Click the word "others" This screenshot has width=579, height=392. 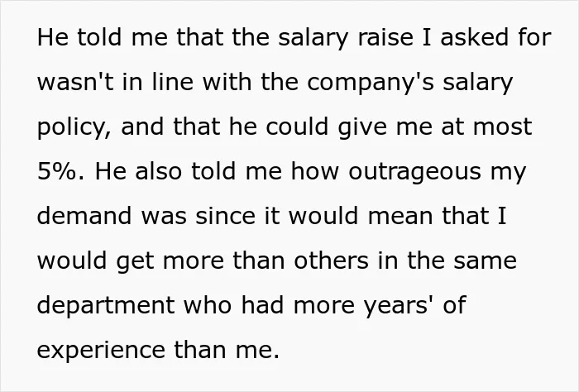point(331,261)
